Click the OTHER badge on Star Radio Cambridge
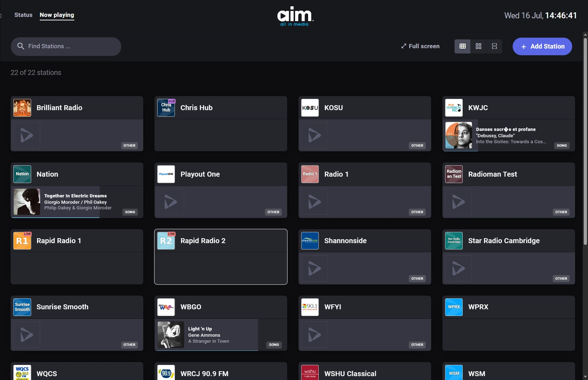Screen dimensions: 588x380 tap(561, 278)
